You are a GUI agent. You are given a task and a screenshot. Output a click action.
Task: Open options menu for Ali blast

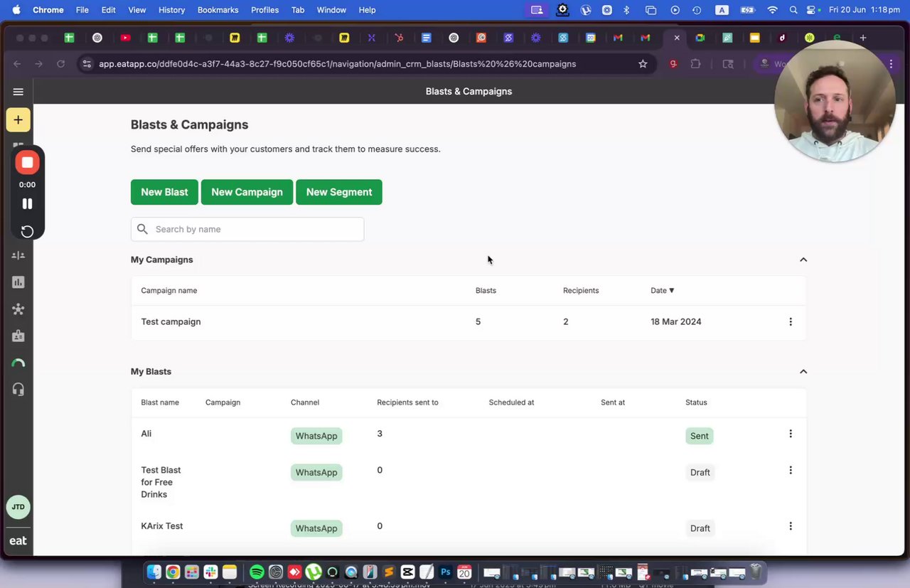click(x=791, y=434)
